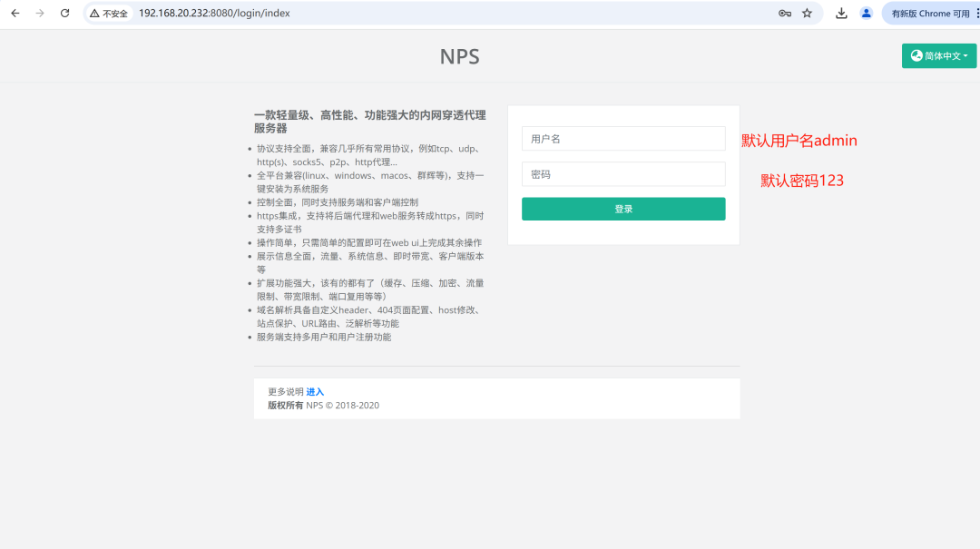Click the 操作简单 bullet item
This screenshot has width=980, height=549.
click(368, 242)
